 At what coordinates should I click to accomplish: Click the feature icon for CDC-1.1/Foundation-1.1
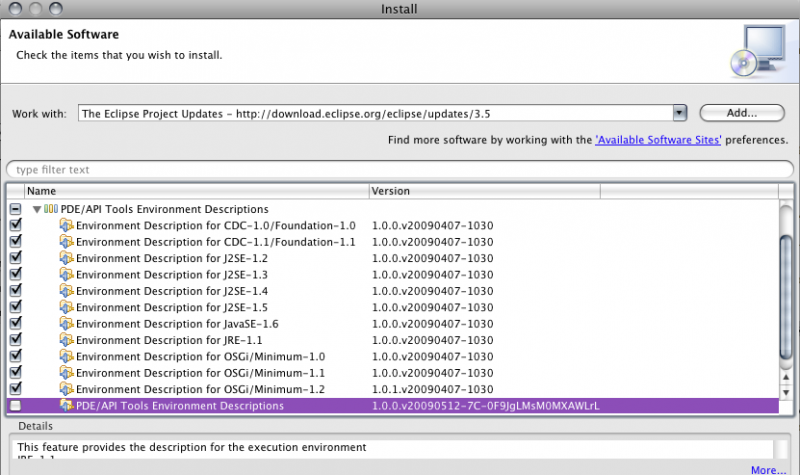(66, 242)
